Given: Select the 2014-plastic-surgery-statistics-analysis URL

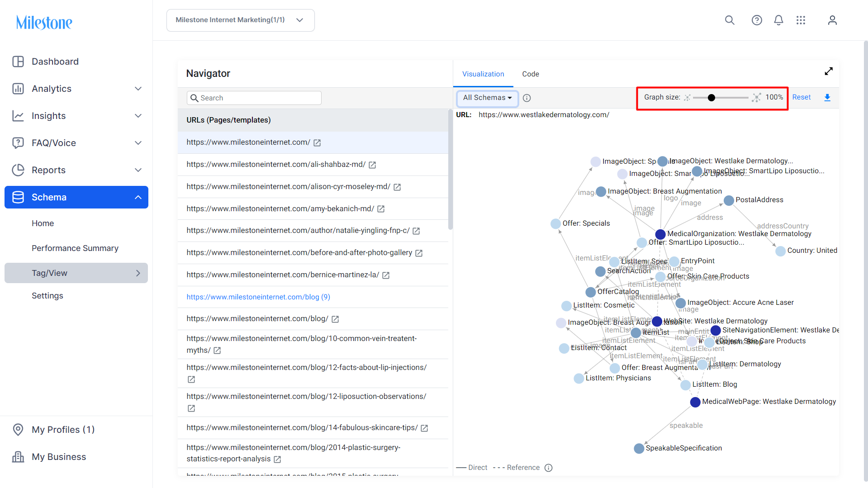Looking at the screenshot, I should click(293, 453).
